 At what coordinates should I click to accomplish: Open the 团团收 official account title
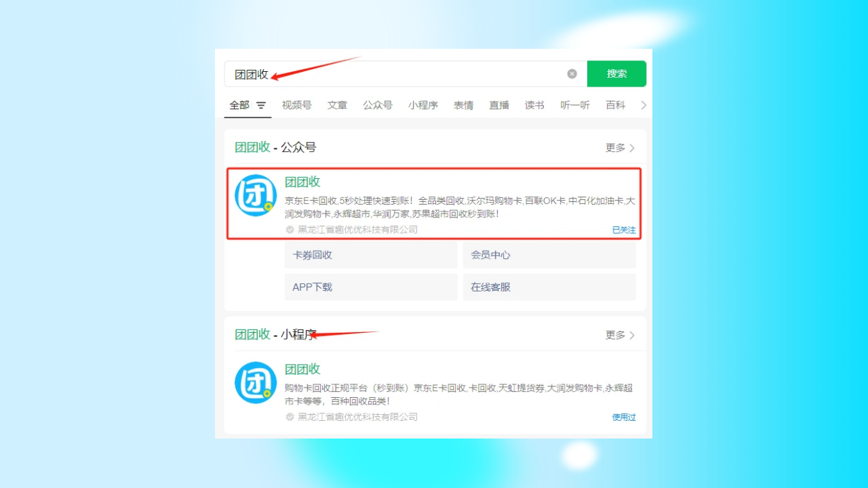point(302,182)
